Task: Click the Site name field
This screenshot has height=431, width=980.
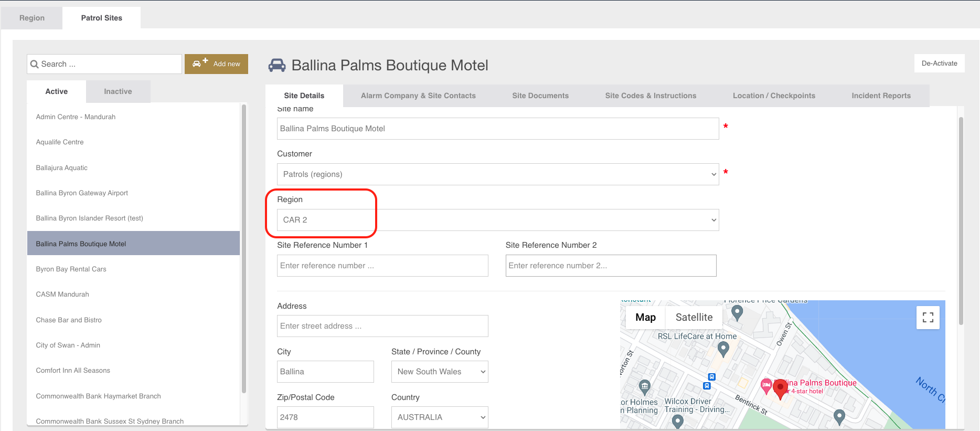Action: tap(498, 129)
